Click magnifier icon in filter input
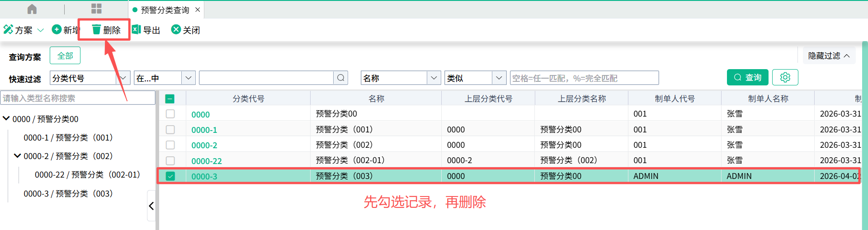The width and height of the screenshot is (868, 230). tap(341, 78)
